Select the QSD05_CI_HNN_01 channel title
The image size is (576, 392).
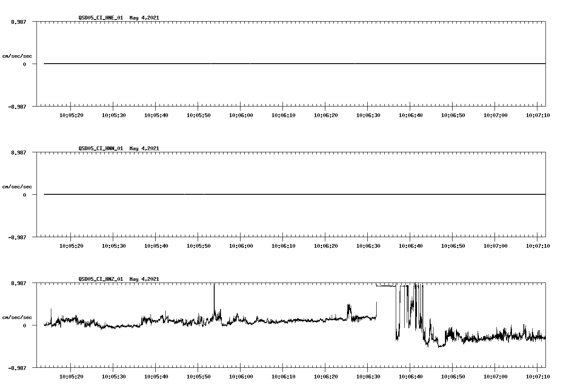[101, 148]
